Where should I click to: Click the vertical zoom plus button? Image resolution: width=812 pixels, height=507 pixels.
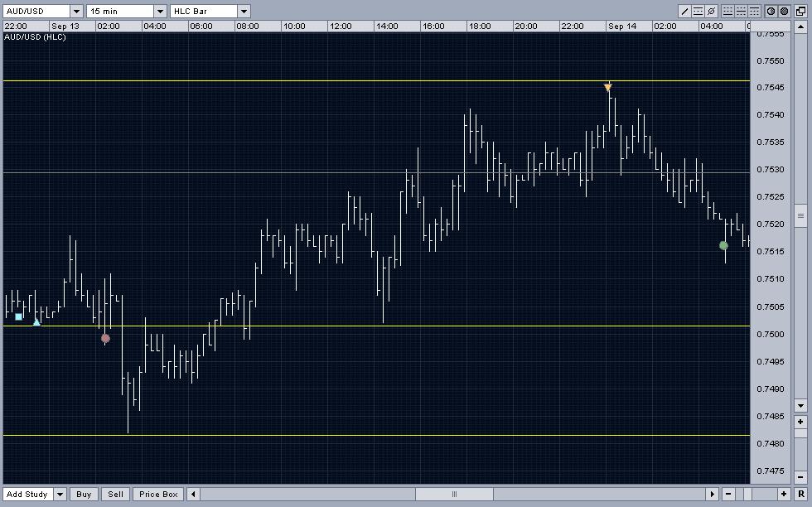tap(800, 422)
